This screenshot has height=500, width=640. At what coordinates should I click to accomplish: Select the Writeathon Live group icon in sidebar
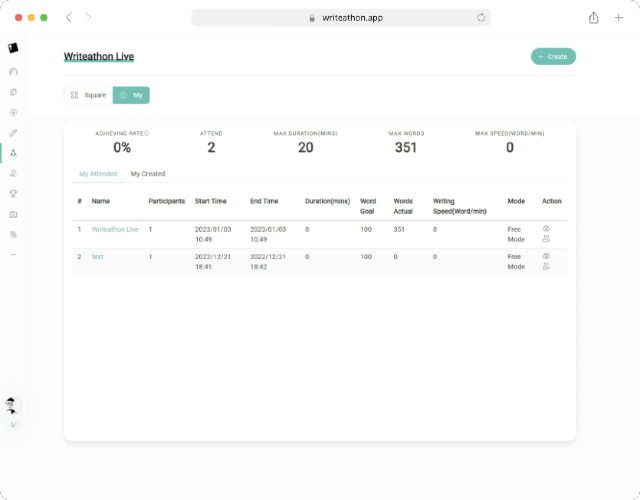13,153
